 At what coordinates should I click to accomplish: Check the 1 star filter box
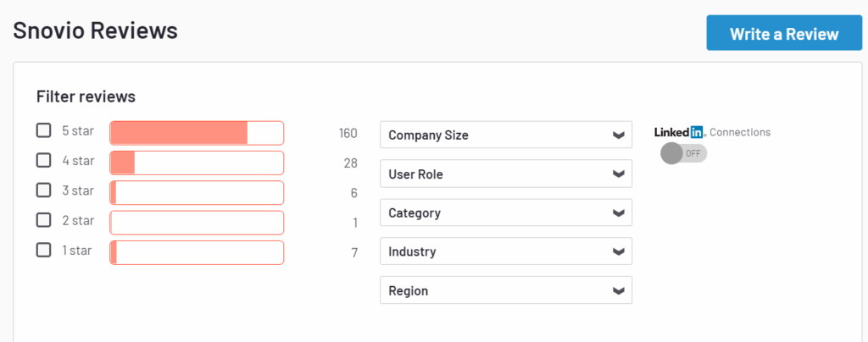click(x=43, y=250)
